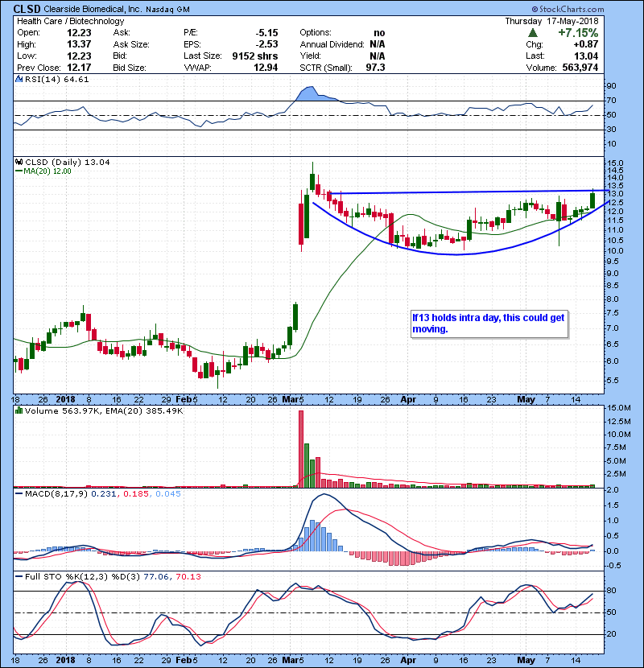Image resolution: width=644 pixels, height=668 pixels.
Task: Click the Options value no
Action: coord(379,33)
